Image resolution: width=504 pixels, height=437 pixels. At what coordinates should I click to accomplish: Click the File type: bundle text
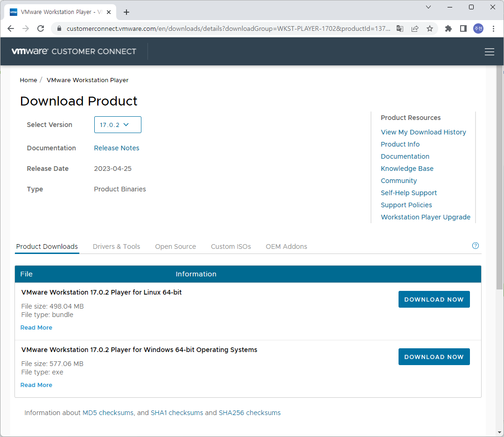click(x=47, y=315)
